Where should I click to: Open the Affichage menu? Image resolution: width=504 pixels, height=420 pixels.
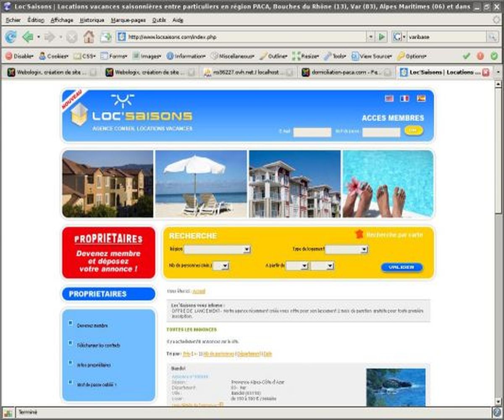tap(62, 20)
